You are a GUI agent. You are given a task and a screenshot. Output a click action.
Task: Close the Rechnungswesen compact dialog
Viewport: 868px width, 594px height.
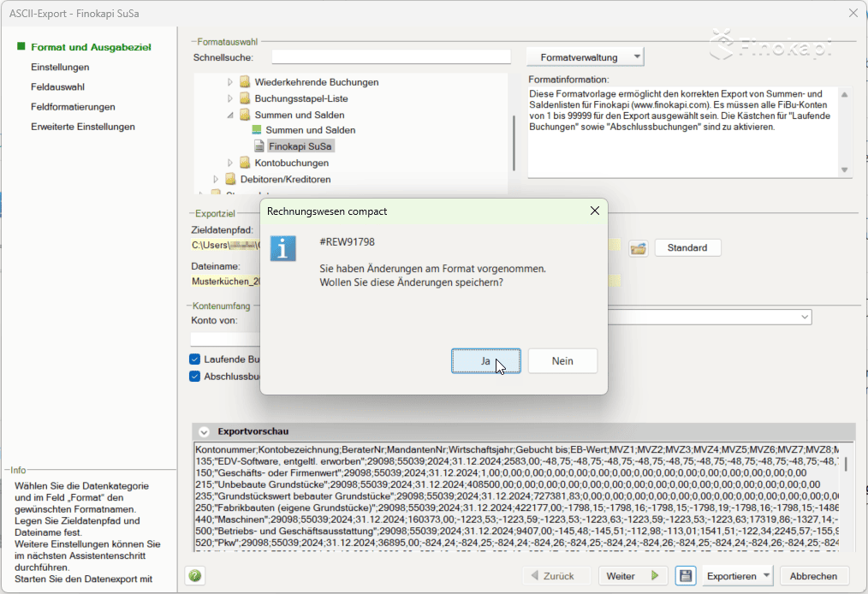point(595,211)
